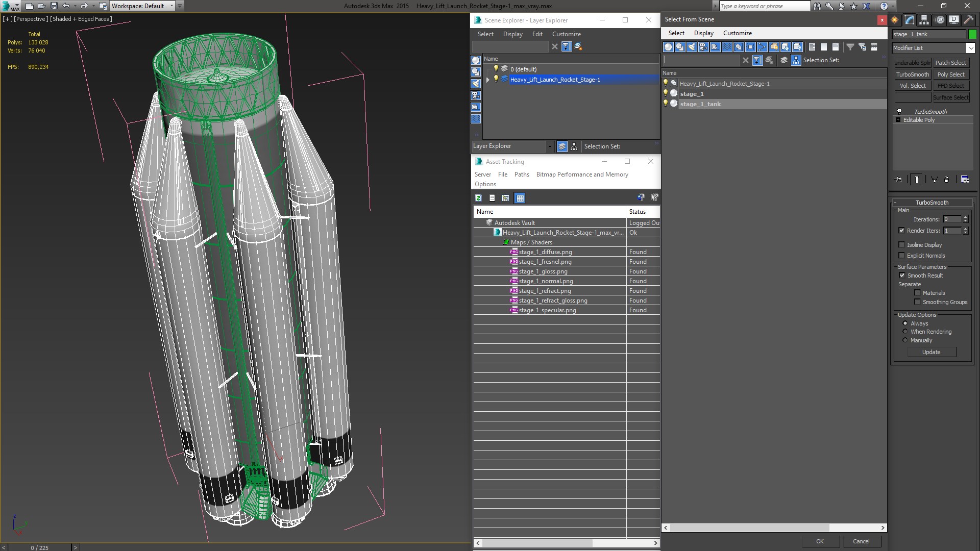Select Manually update option
Screen dimensions: 980x551
(x=905, y=340)
